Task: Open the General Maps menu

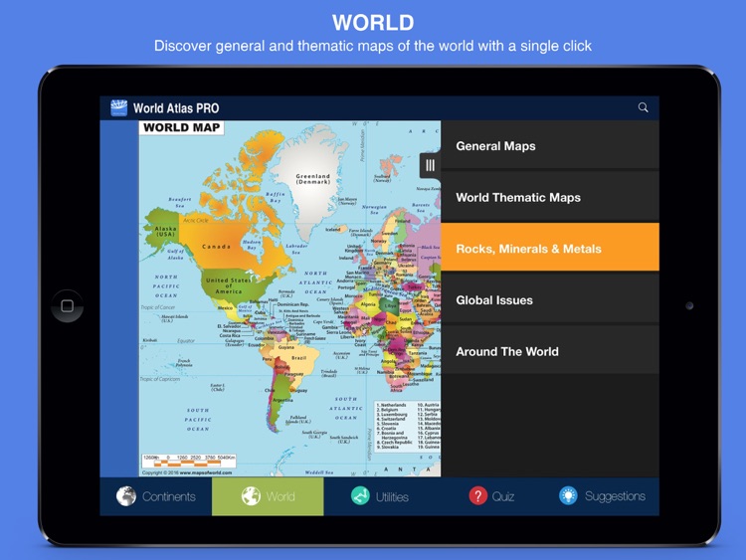Action: click(x=550, y=146)
